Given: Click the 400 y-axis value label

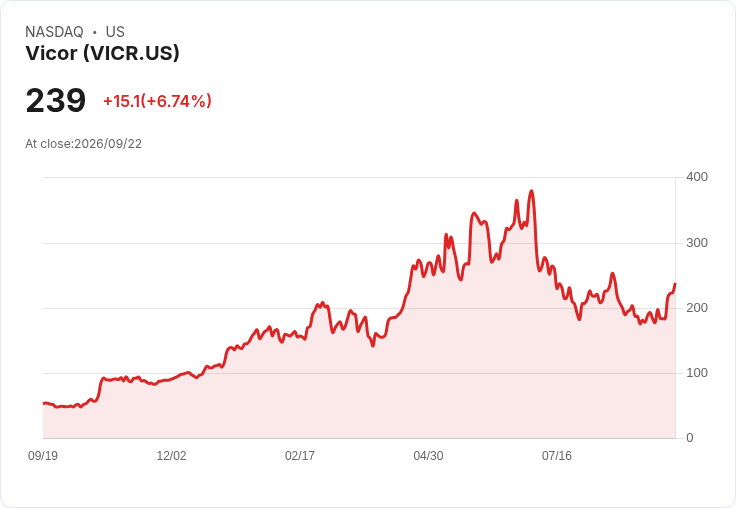Looking at the screenshot, I should click(697, 177).
